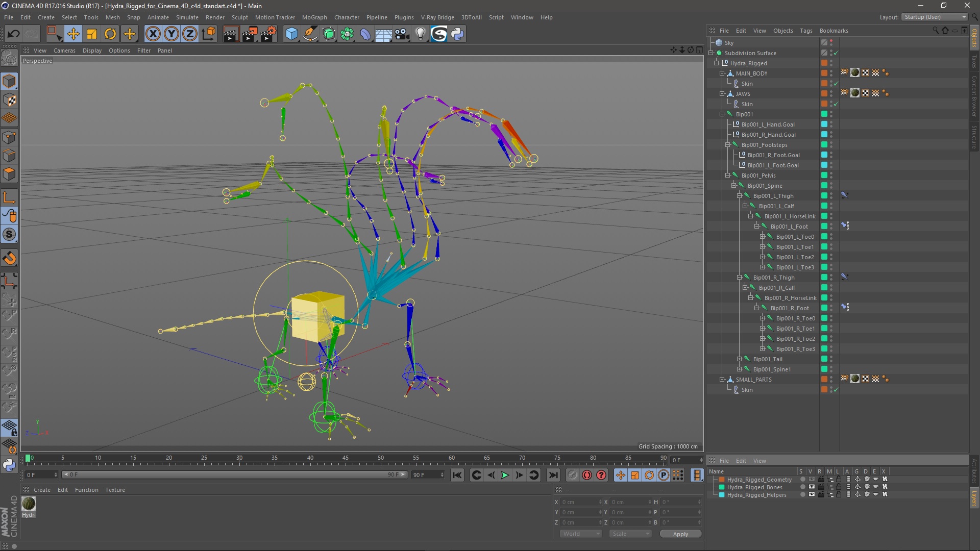This screenshot has height=551, width=980.
Task: Go to start of timeline
Action: tap(457, 475)
